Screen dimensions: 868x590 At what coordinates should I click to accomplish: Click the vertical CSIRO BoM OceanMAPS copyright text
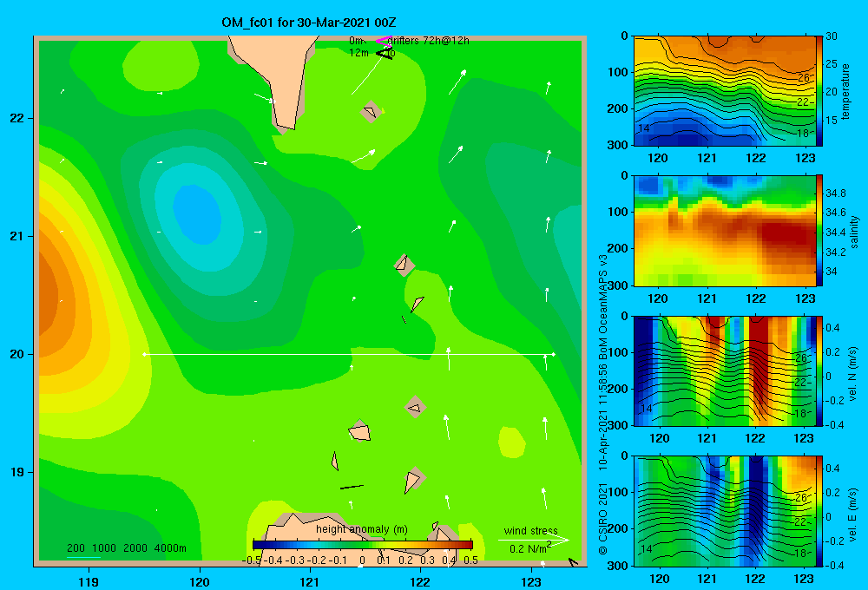603,404
